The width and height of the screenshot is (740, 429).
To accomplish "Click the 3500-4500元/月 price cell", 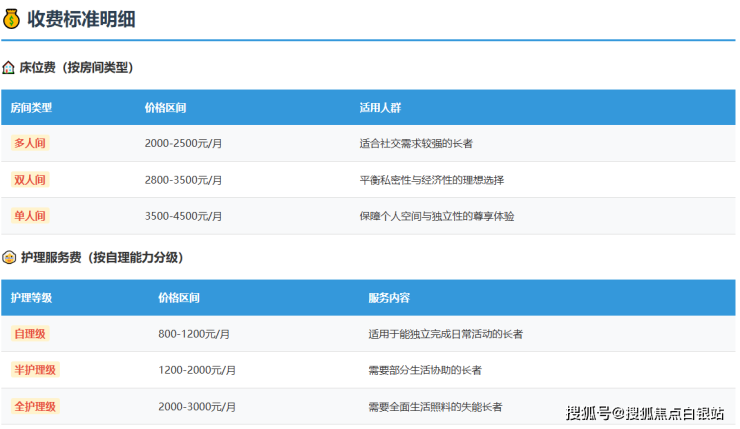I will (x=183, y=216).
